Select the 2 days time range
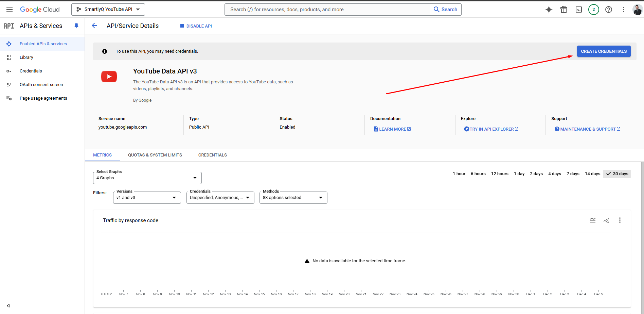The height and width of the screenshot is (314, 644). point(536,174)
